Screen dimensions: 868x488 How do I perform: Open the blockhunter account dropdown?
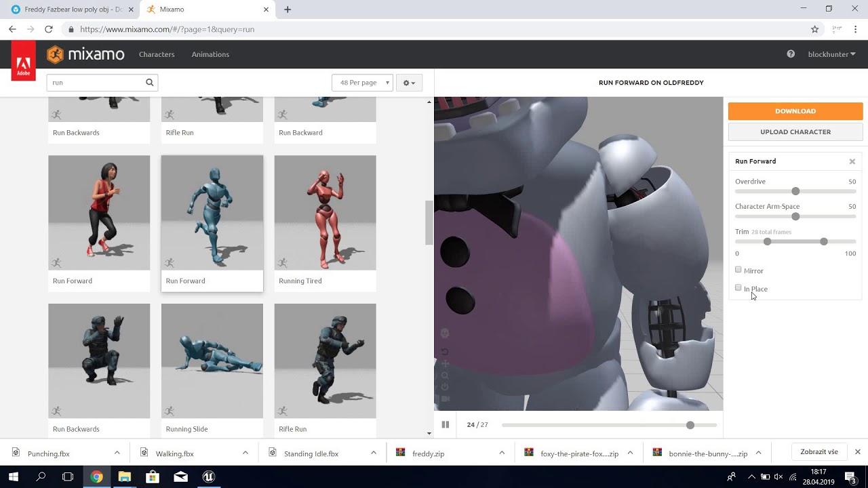(831, 54)
